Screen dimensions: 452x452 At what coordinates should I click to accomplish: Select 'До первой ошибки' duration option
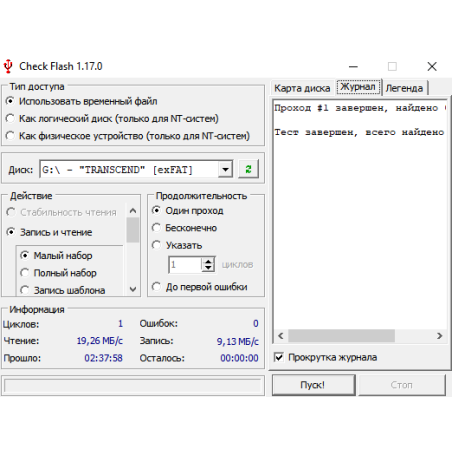coord(200,287)
